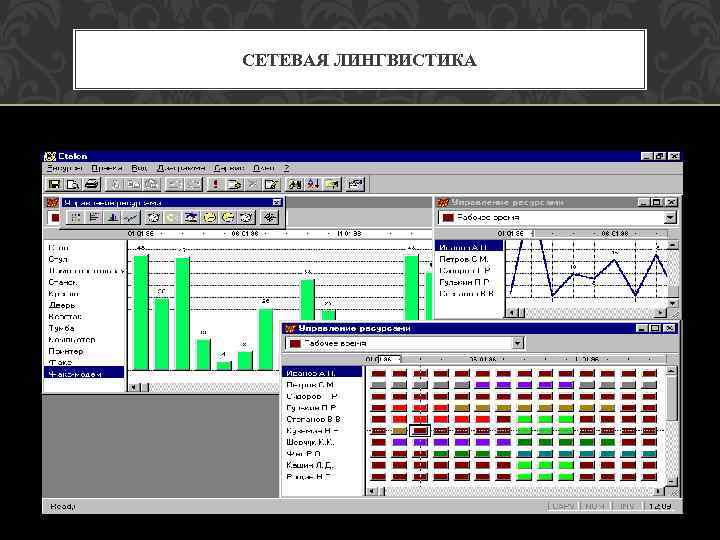Image resolution: width=720 pixels, height=540 pixels.
Task: Select Принтер in the left resource list
Action: click(x=66, y=351)
